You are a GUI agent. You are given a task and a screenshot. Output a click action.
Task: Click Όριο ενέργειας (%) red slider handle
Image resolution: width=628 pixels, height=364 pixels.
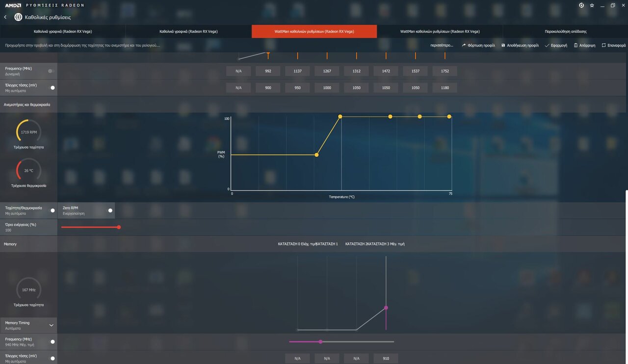[119, 227]
